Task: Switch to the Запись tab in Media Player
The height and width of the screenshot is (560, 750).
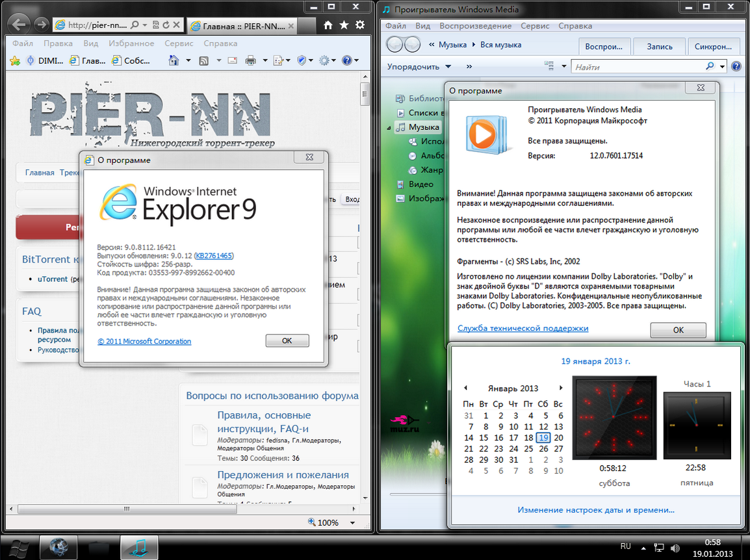Action: [x=660, y=46]
